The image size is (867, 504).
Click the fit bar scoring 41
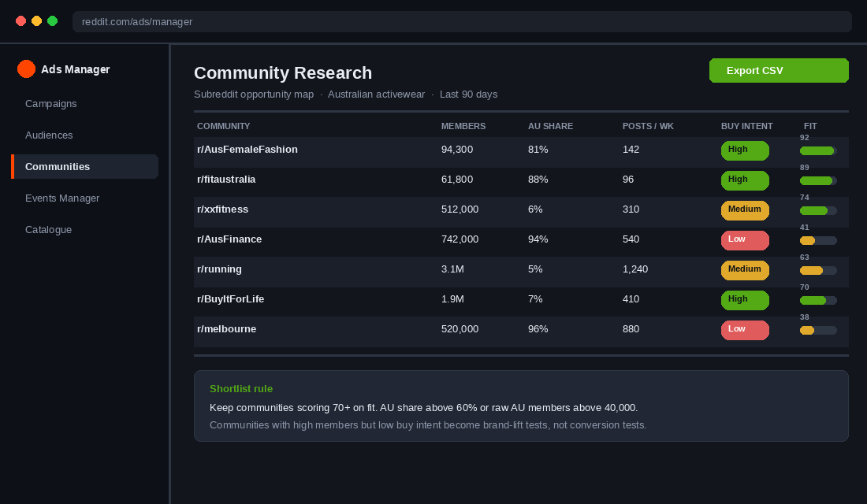coord(818,240)
